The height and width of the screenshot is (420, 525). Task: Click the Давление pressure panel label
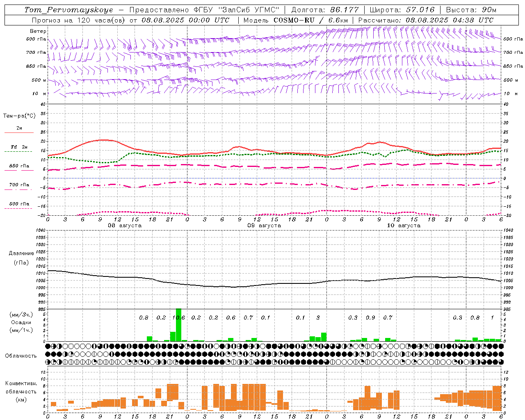tap(21, 253)
